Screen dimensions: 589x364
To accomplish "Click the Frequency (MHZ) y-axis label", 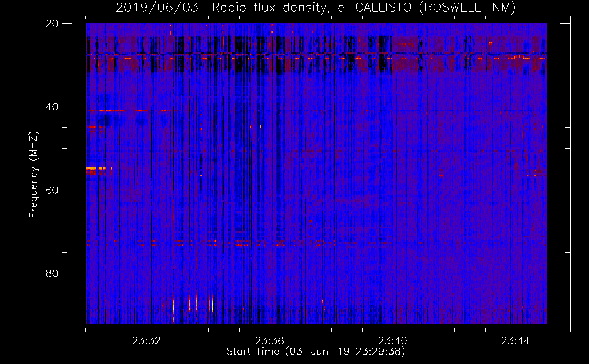I will pyautogui.click(x=33, y=175).
